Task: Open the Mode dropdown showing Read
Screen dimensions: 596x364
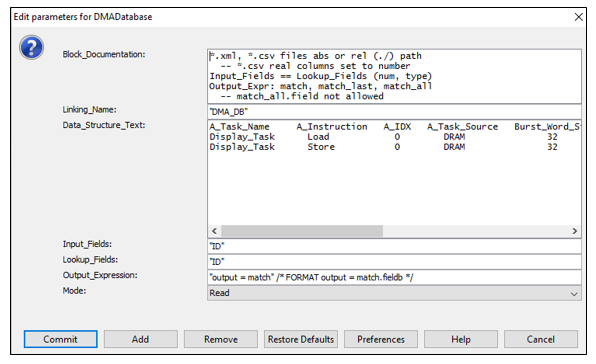Action: [x=394, y=293]
